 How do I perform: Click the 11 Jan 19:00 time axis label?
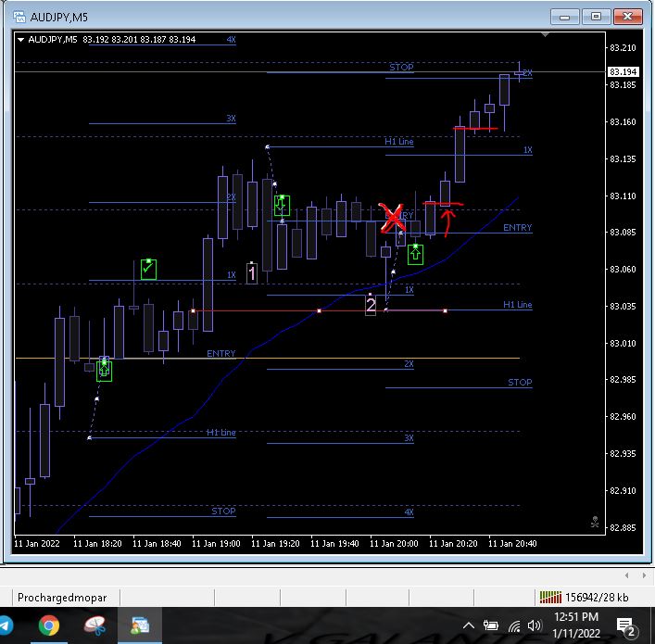click(x=216, y=544)
